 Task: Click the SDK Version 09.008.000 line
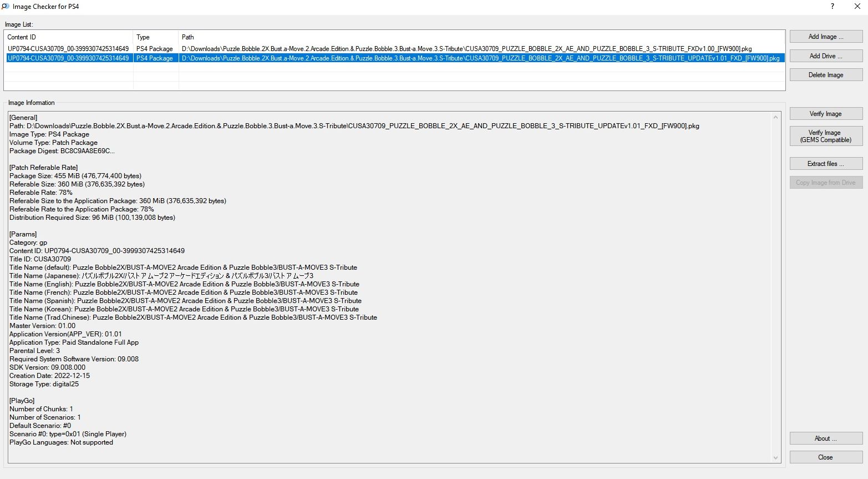coord(47,367)
